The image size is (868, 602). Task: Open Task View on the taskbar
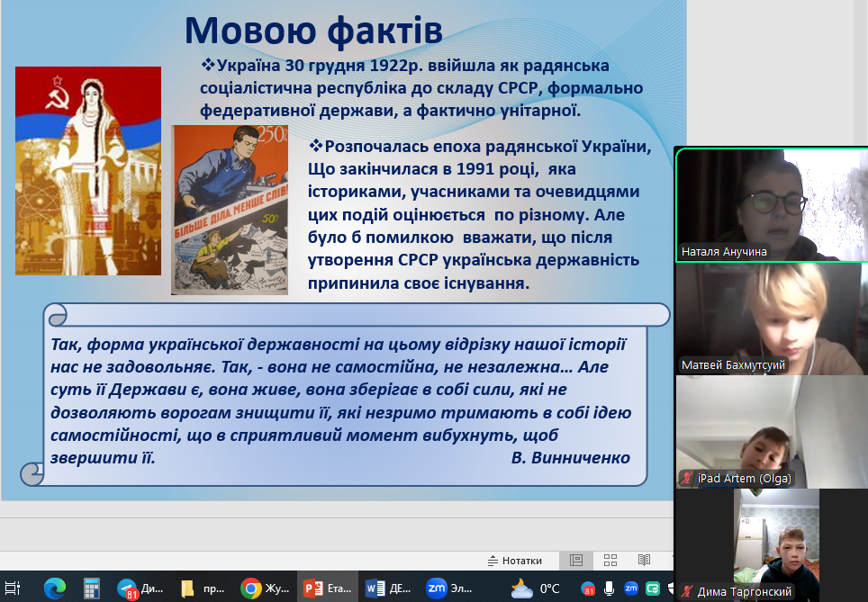13,588
